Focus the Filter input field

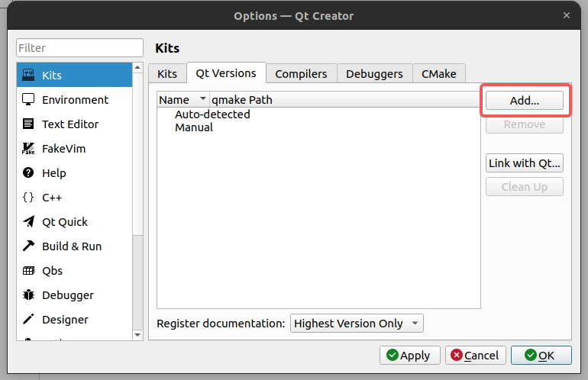(x=79, y=47)
